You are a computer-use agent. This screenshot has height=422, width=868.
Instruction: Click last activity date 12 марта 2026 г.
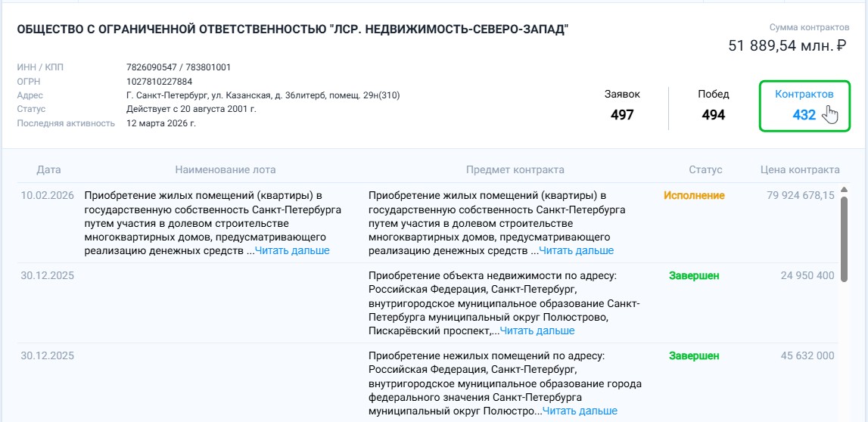pos(161,123)
